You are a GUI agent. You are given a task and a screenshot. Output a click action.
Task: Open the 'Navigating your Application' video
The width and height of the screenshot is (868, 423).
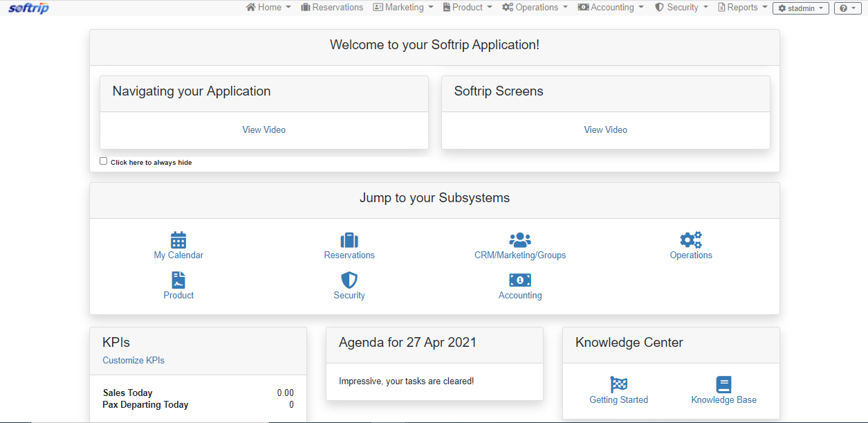264,129
